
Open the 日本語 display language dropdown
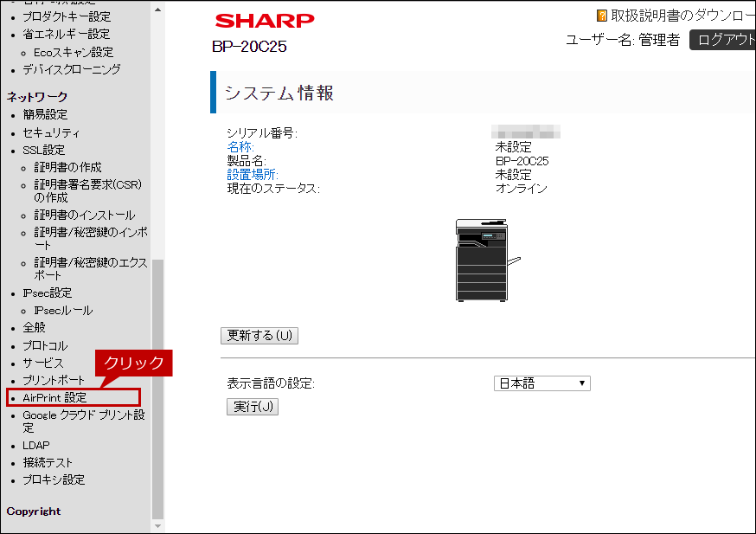[542, 383]
